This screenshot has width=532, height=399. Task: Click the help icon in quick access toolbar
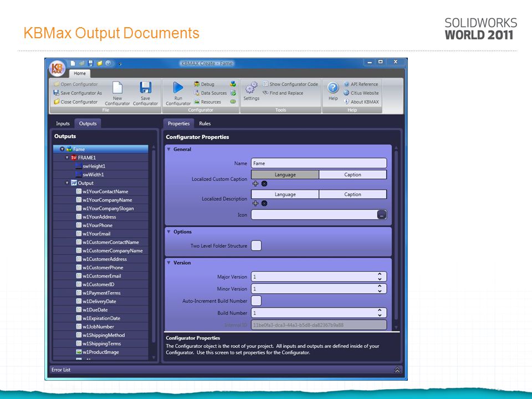point(108,63)
